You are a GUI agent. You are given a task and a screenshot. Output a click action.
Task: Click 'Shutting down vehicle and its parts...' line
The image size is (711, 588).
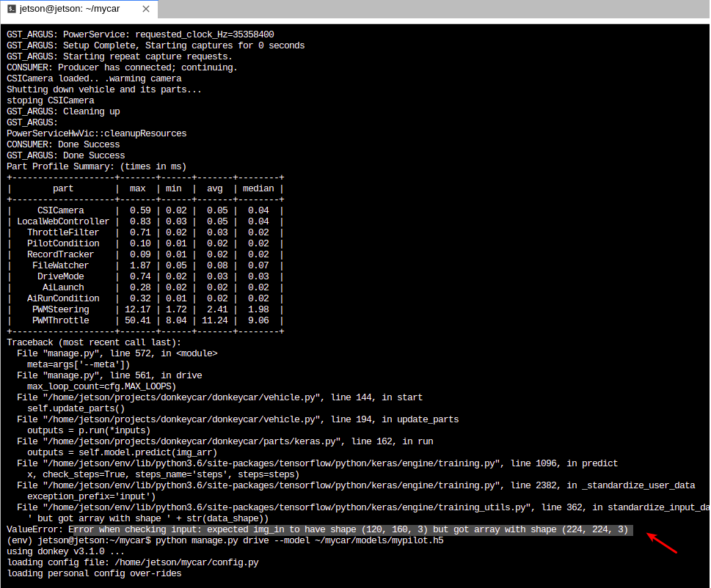point(104,89)
